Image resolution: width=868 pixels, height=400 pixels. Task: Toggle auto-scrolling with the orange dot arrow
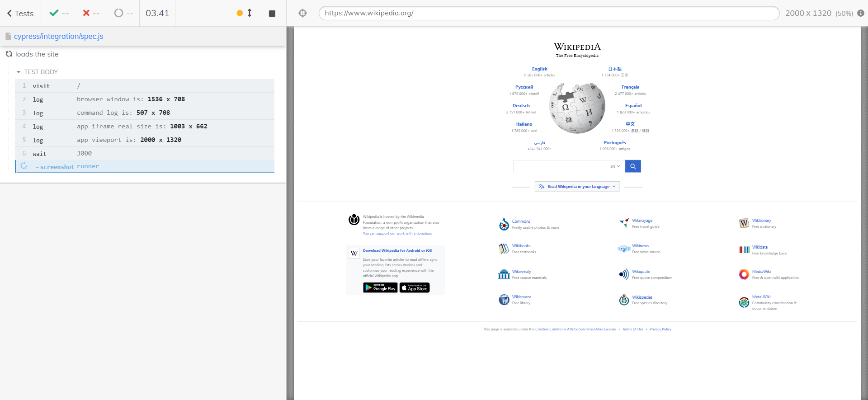(244, 13)
